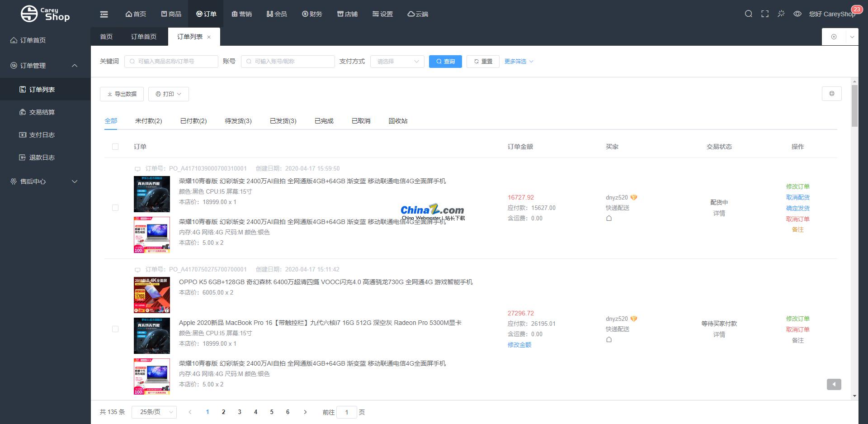The height and width of the screenshot is (424, 868).
Task: Click the 前往 page number input
Action: point(347,412)
